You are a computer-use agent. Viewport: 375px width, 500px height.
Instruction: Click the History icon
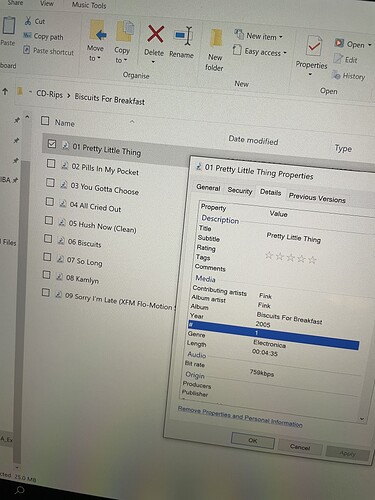click(x=336, y=75)
